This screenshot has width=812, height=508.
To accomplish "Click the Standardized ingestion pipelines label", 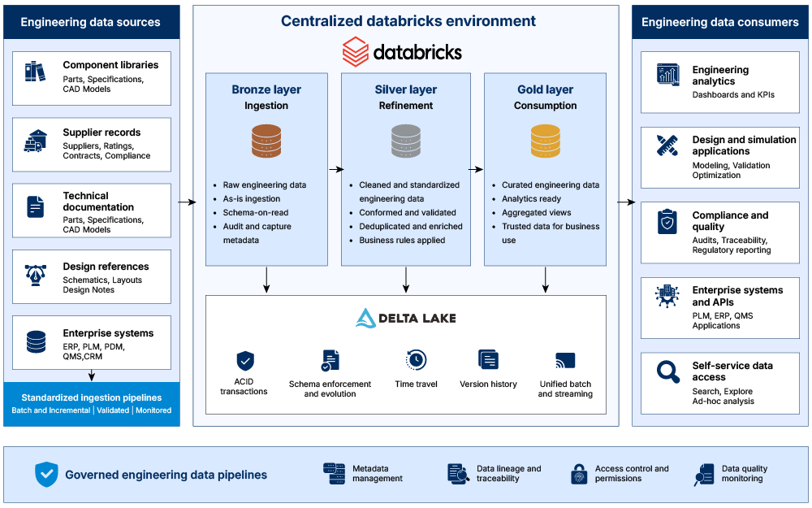I will click(92, 397).
